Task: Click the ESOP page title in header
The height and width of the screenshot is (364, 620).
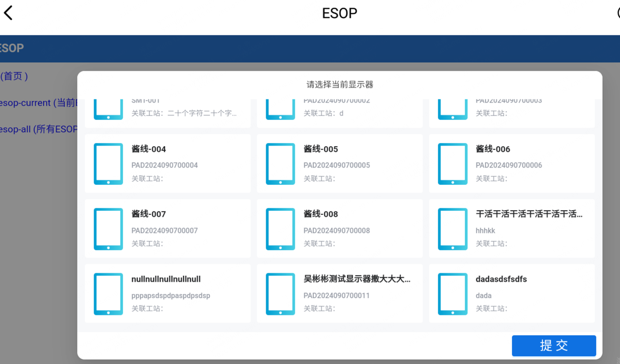Action: (339, 13)
